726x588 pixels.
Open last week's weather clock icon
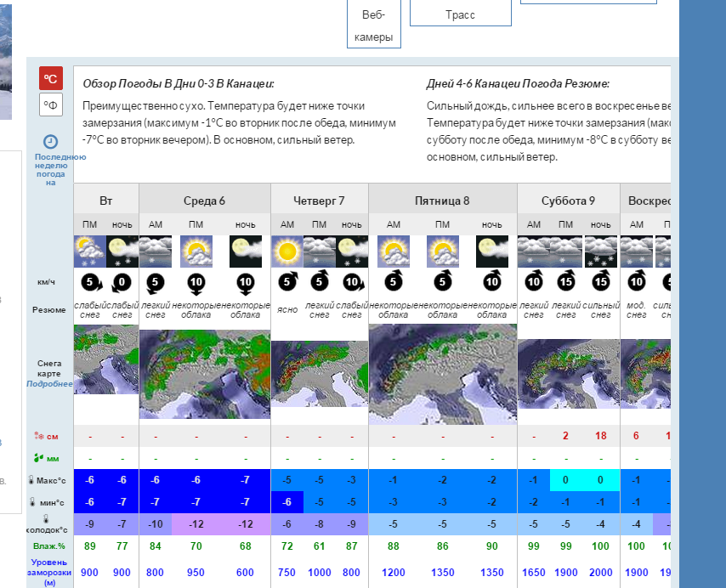click(50, 142)
